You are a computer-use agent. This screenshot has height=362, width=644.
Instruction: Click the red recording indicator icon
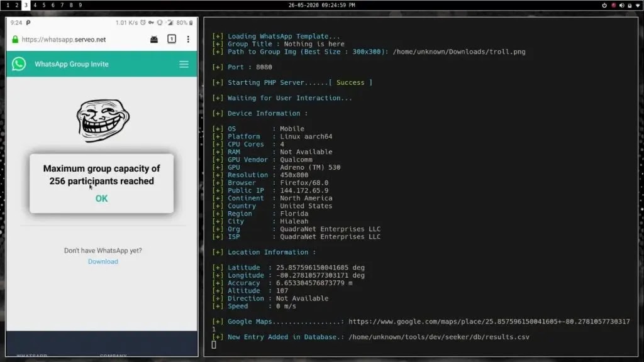pos(614,5)
